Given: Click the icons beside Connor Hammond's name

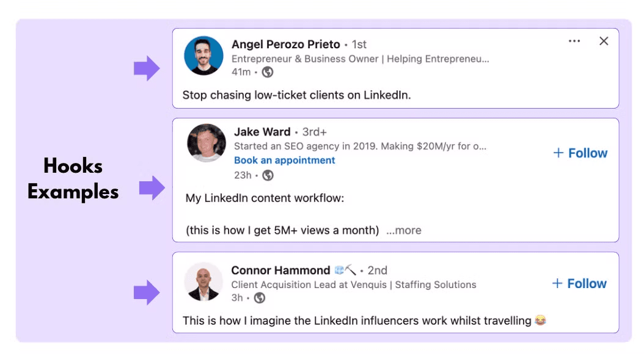Looking at the screenshot, I should [x=345, y=270].
